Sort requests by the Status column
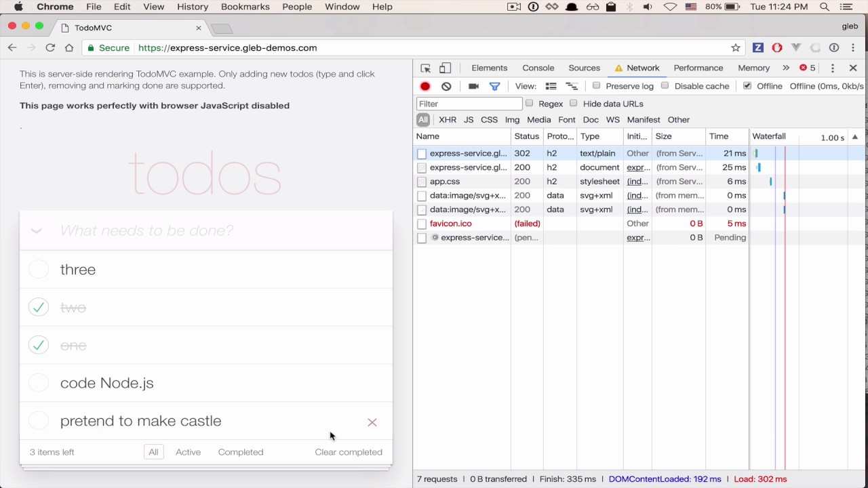 [x=526, y=136]
